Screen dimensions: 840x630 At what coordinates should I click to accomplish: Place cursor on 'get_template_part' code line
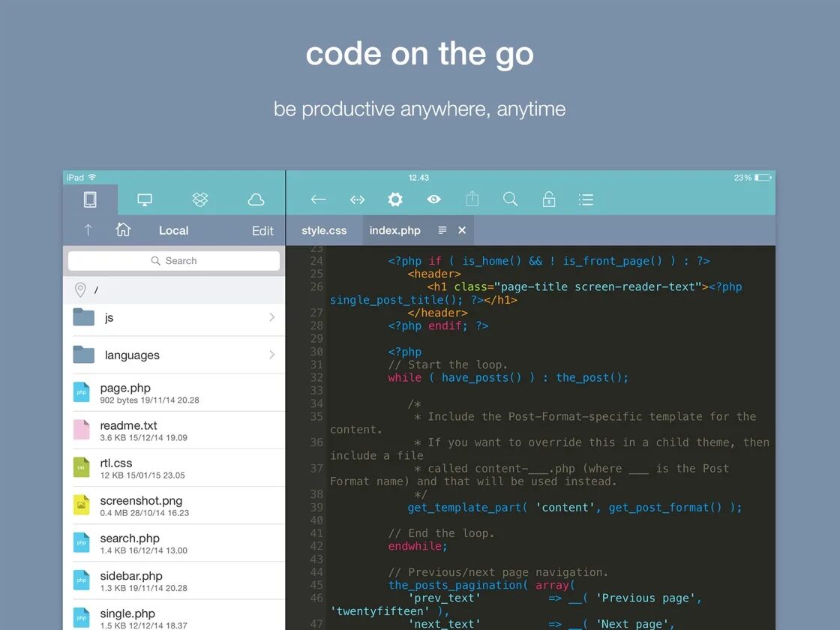pos(574,507)
